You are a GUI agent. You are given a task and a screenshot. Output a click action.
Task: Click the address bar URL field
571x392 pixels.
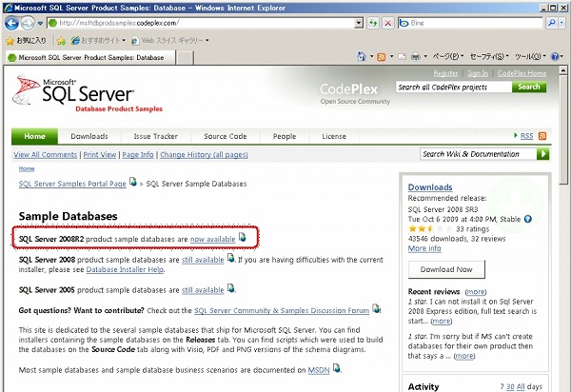tap(202, 23)
